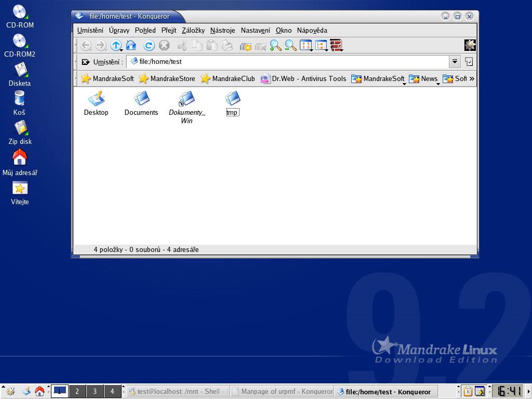The width and height of the screenshot is (532, 399).
Task: Expand the location history dropdown arrow
Action: coord(455,62)
